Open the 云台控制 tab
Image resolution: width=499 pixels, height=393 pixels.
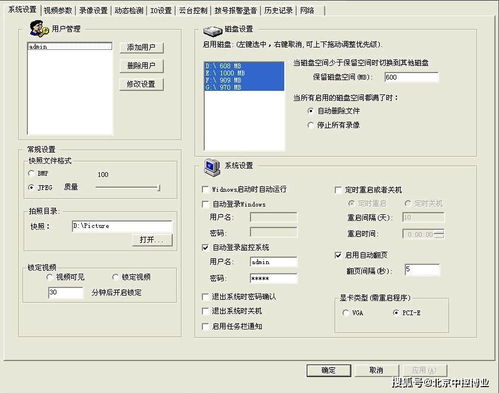193,11
